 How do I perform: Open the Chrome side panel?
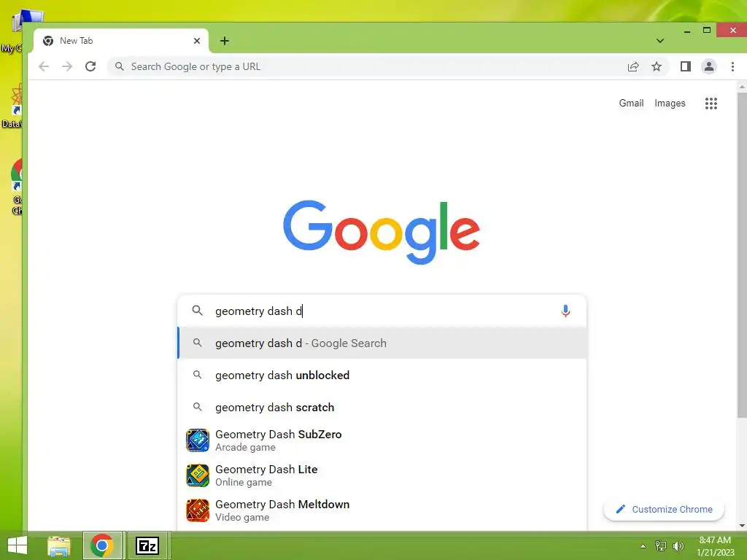[686, 66]
